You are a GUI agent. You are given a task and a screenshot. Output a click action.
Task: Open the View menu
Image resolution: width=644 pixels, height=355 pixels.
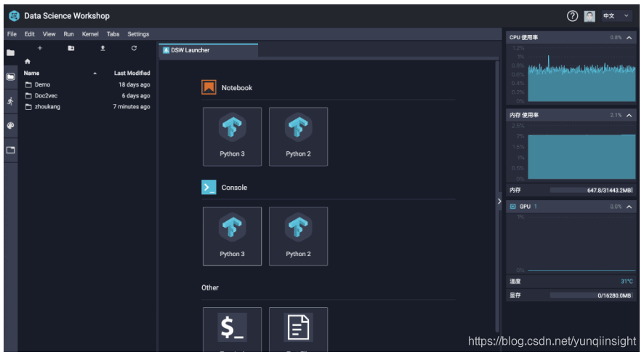tap(49, 34)
